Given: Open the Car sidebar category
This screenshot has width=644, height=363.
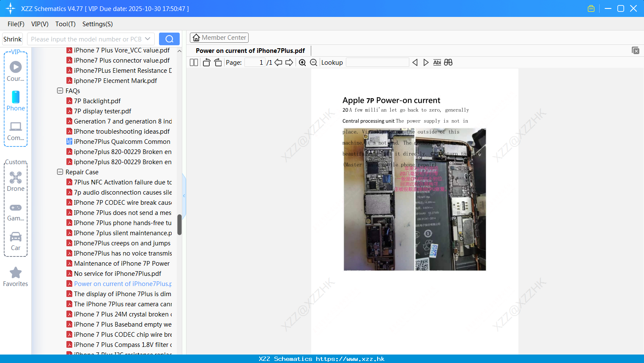Looking at the screenshot, I should click(x=16, y=242).
